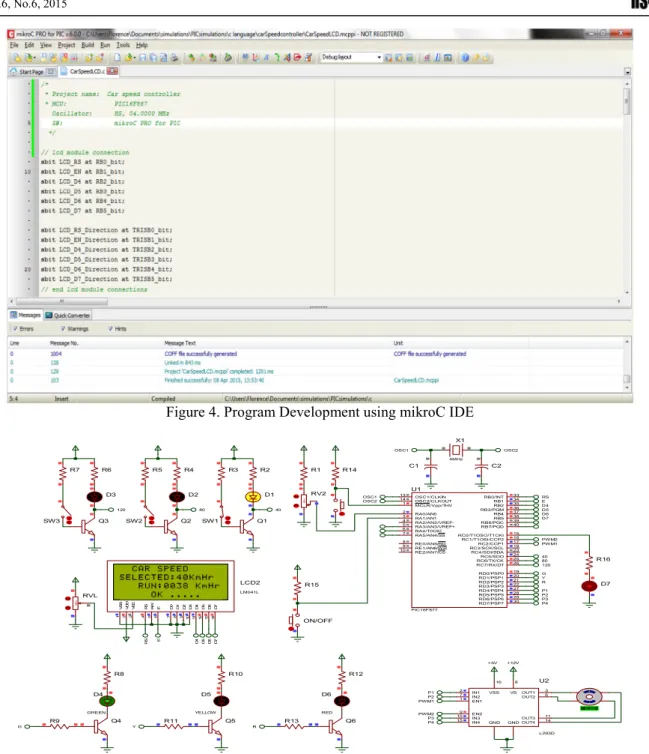Toggle the Hints checkbox
This screenshot has width=649, height=754.
point(111,329)
